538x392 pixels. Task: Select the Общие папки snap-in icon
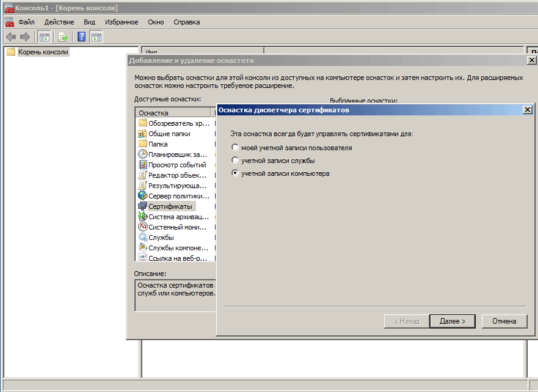pyautogui.click(x=142, y=134)
